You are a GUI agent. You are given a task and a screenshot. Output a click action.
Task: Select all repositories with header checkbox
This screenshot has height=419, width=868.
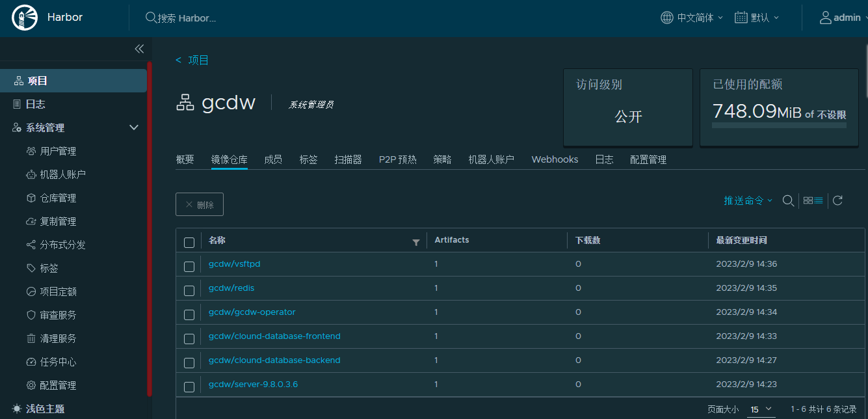pos(189,241)
